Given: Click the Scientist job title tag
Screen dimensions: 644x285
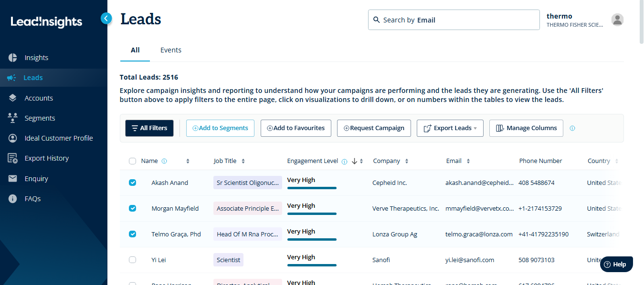Looking at the screenshot, I should coord(228,260).
